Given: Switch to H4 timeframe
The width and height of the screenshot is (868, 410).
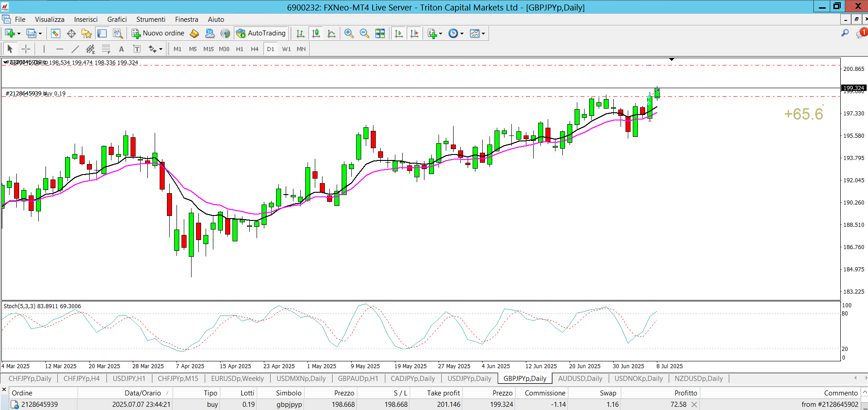Looking at the screenshot, I should (254, 49).
